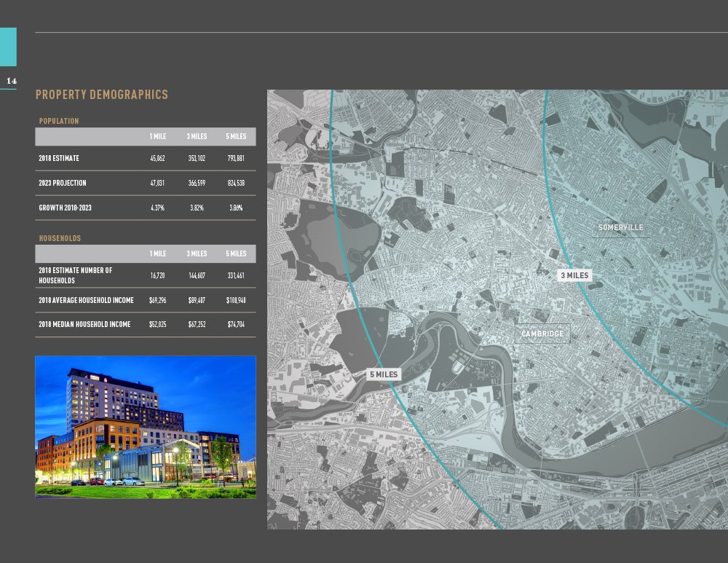The height and width of the screenshot is (563, 728).
Task: Click the 5-mile average household income value
Action: tap(236, 300)
